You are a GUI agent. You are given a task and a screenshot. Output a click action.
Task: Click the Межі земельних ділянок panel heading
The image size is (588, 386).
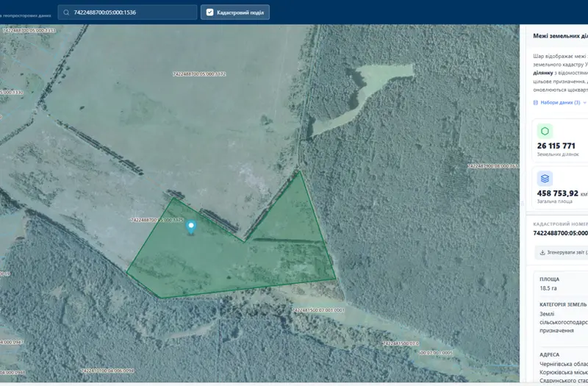pyautogui.click(x=561, y=36)
